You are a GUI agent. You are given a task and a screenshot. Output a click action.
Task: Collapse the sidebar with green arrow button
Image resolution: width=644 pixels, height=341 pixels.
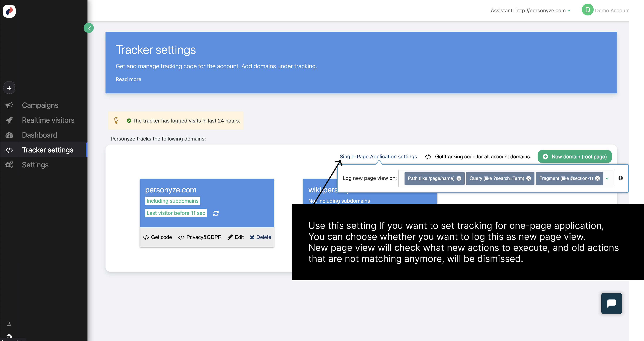coord(89,28)
